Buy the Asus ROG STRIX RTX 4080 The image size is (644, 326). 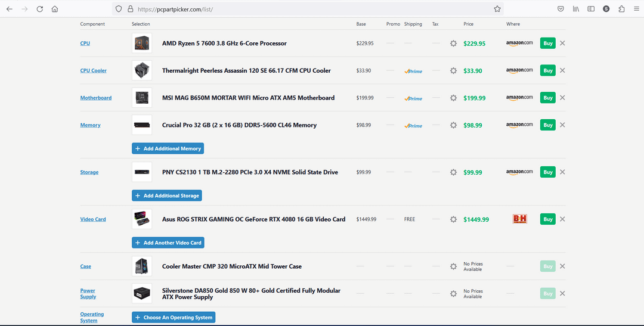pos(548,219)
